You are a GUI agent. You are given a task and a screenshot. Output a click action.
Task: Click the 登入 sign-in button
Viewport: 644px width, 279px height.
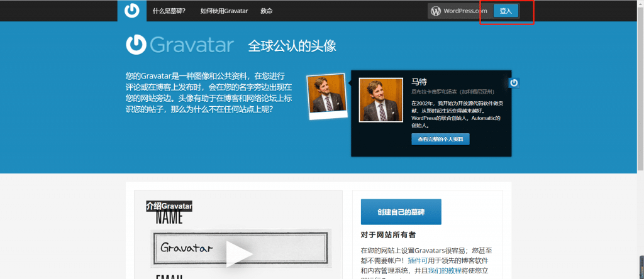click(506, 11)
